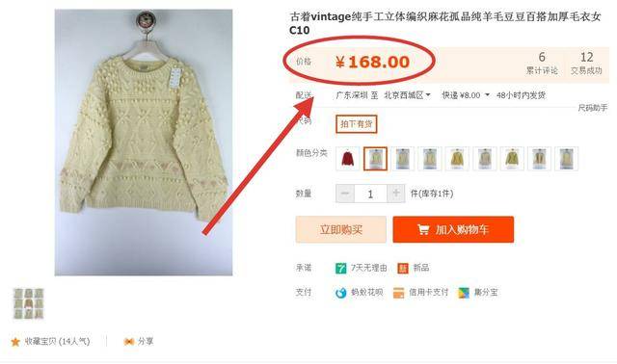
Task: Click the orange share icon
Action: [x=128, y=342]
